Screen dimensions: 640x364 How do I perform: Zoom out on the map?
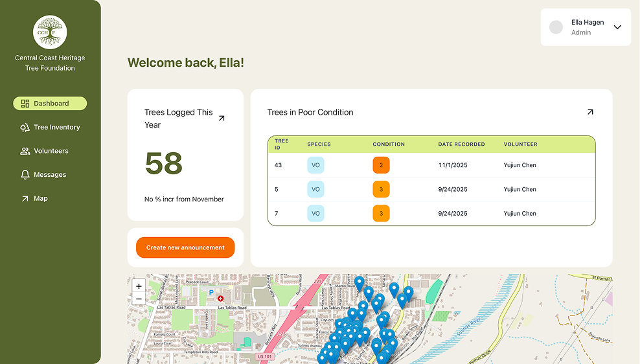(x=139, y=299)
